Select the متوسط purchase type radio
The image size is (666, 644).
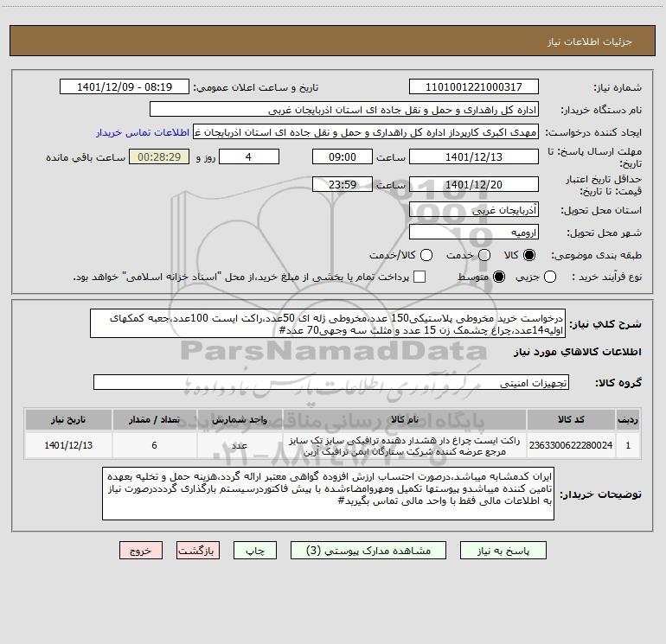tap(499, 277)
